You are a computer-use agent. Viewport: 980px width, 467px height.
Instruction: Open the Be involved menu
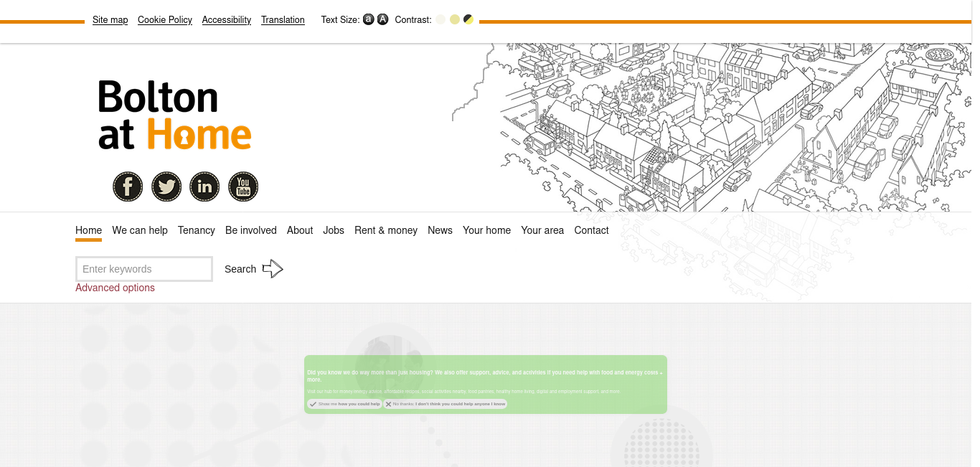pyautogui.click(x=251, y=230)
